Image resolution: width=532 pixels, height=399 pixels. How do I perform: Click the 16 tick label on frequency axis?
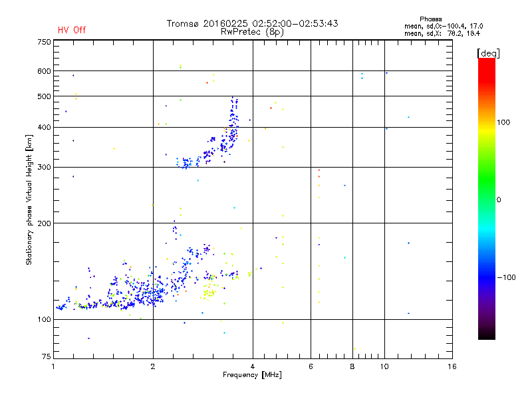[x=452, y=366]
